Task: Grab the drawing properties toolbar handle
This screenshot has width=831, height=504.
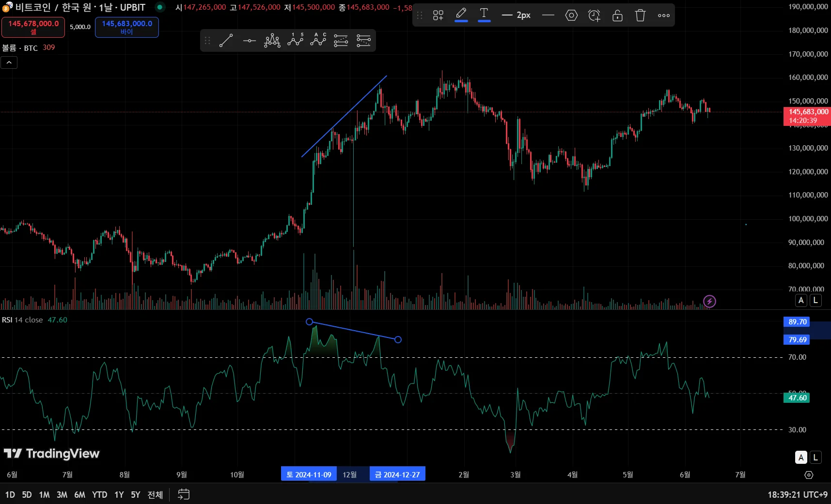Action: click(x=420, y=15)
